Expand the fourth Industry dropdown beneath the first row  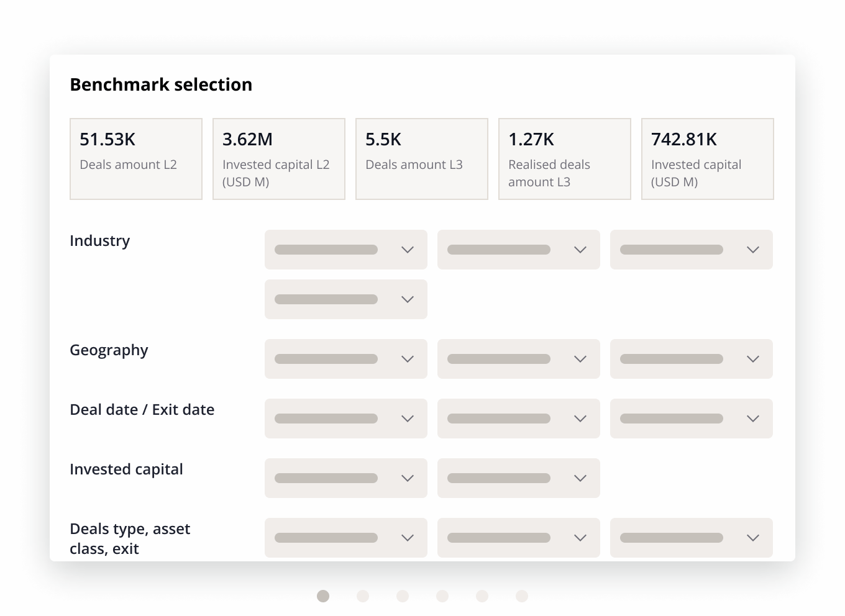[x=345, y=299]
